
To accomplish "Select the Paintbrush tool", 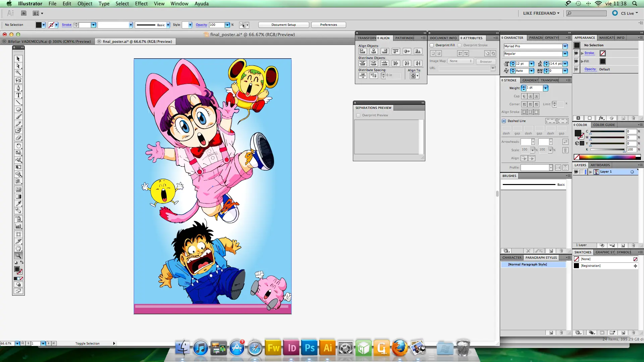I will (18, 117).
